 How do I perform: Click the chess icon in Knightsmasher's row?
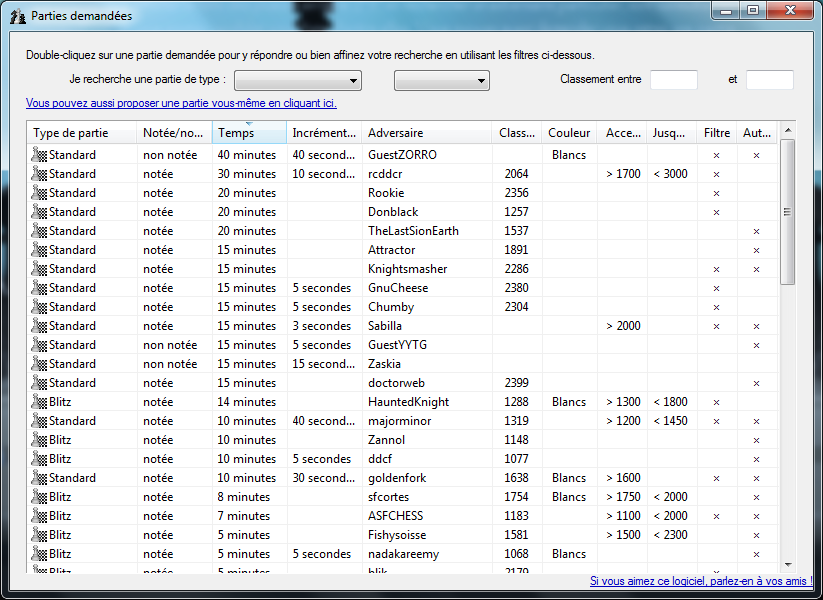pyautogui.click(x=40, y=269)
